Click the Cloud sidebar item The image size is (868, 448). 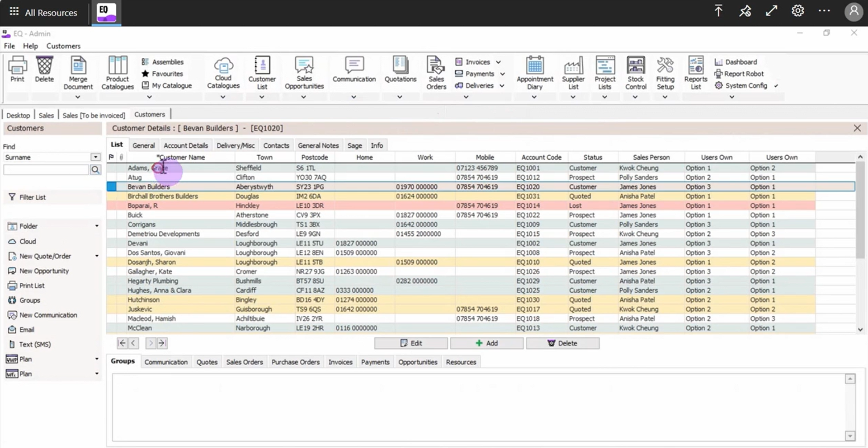pyautogui.click(x=22, y=241)
